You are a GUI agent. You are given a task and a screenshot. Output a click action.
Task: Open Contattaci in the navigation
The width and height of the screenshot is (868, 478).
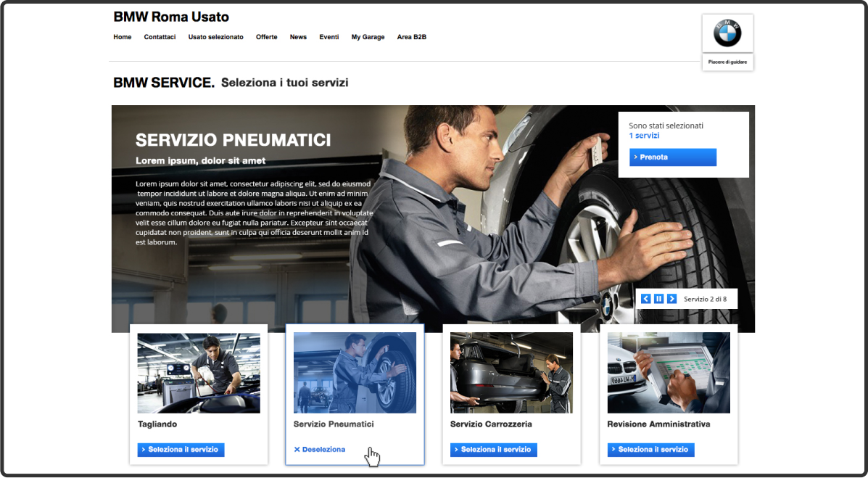(x=160, y=37)
